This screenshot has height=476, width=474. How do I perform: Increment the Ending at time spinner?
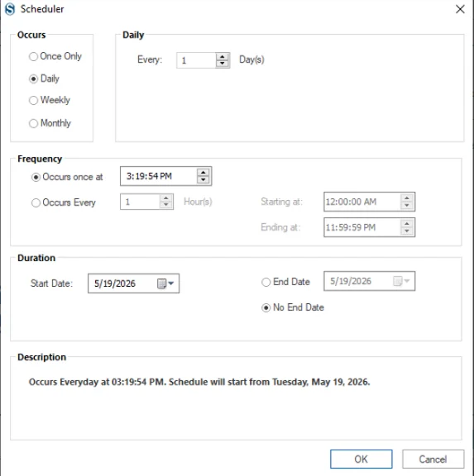point(407,224)
